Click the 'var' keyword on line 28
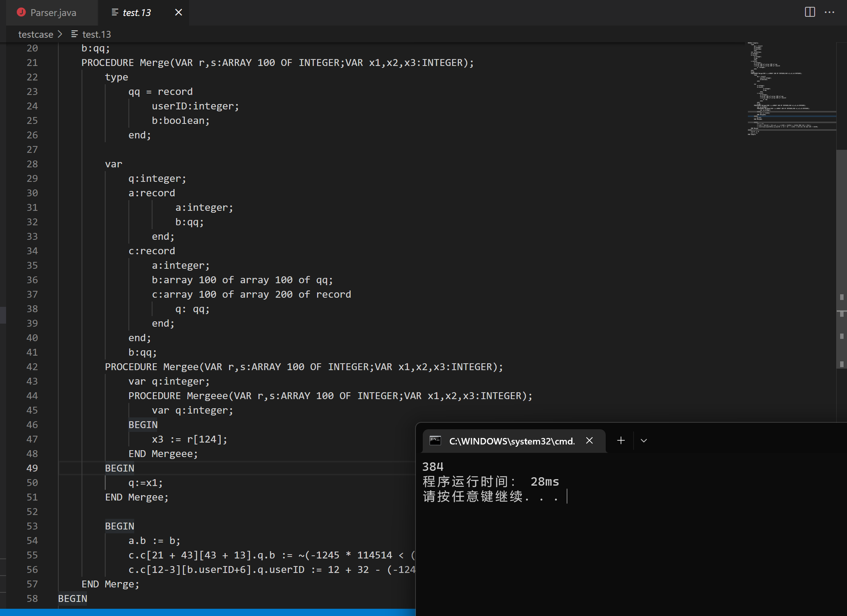847x616 pixels. tap(114, 164)
